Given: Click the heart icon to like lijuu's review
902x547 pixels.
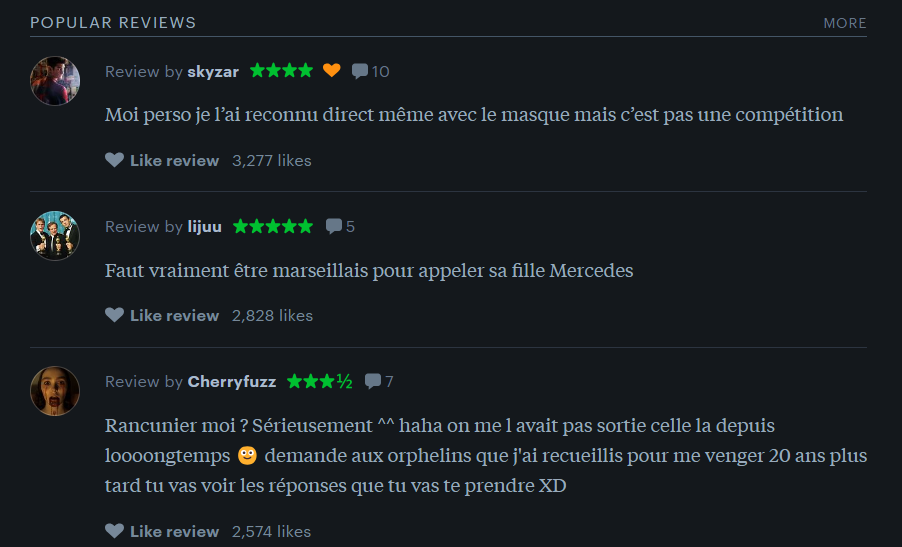Looking at the screenshot, I should click(114, 315).
